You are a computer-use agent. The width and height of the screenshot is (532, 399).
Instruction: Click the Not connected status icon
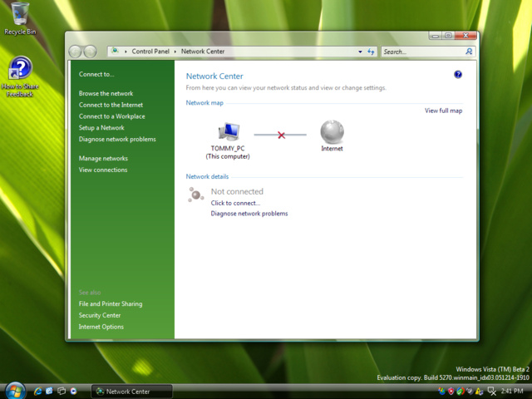(x=196, y=195)
